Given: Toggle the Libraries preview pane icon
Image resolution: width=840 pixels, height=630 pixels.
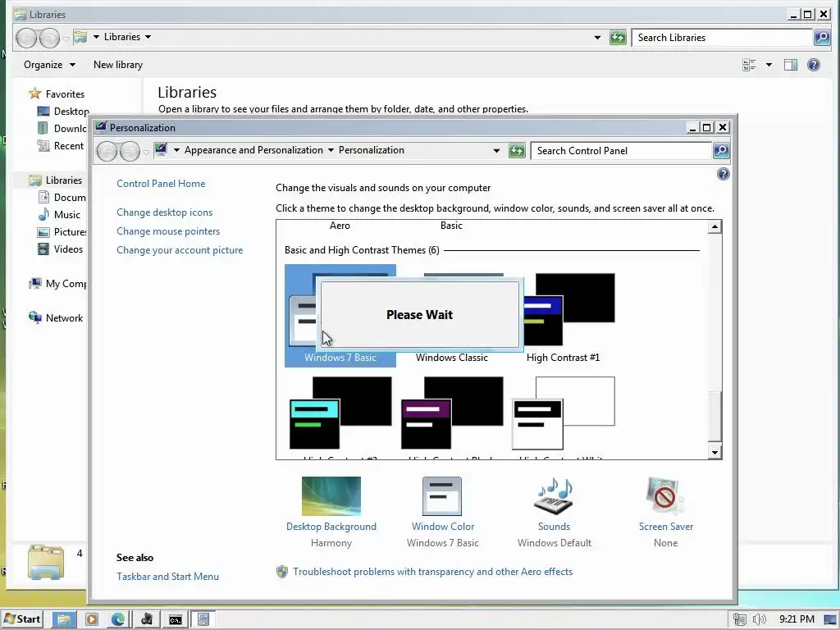Looking at the screenshot, I should click(x=790, y=65).
